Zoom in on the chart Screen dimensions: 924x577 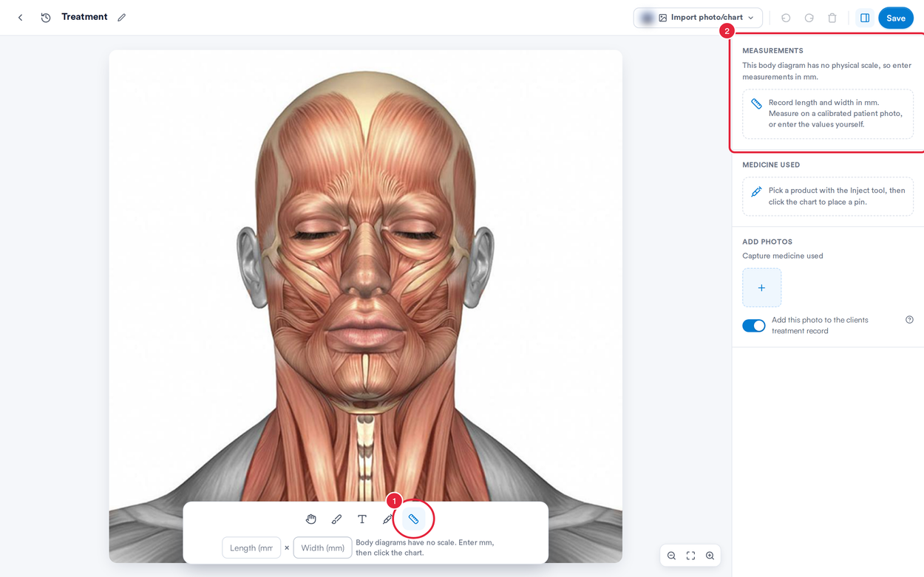pos(710,556)
